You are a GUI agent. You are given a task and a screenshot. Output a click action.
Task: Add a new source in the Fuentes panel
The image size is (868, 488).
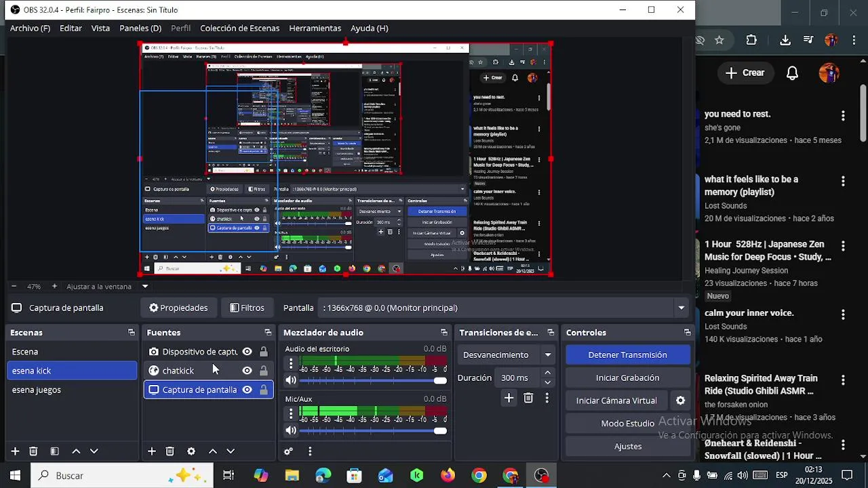coord(152,451)
